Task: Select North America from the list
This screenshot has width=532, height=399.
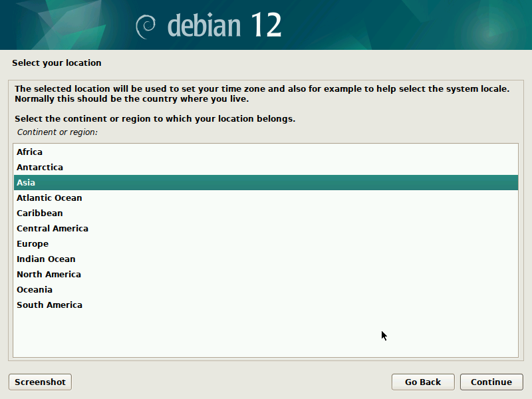Action: click(49, 274)
